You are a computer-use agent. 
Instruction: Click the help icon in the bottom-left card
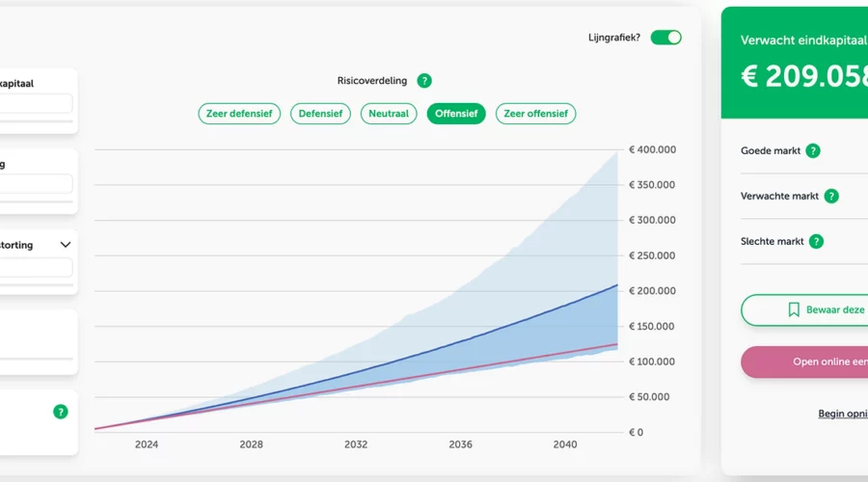tap(61, 412)
